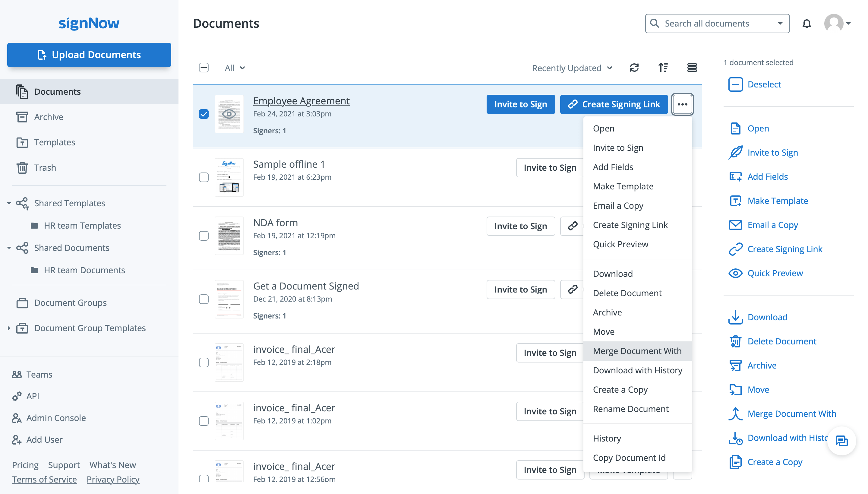Refresh the documents list
The height and width of the screenshot is (494, 868).
[x=634, y=68]
